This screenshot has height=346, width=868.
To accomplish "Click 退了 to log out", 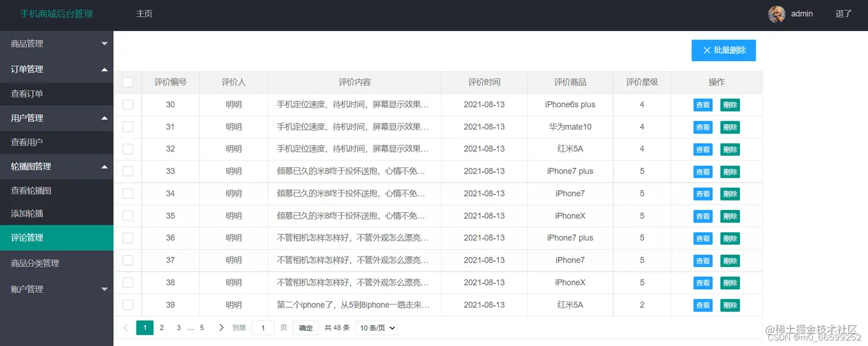I will [x=843, y=13].
